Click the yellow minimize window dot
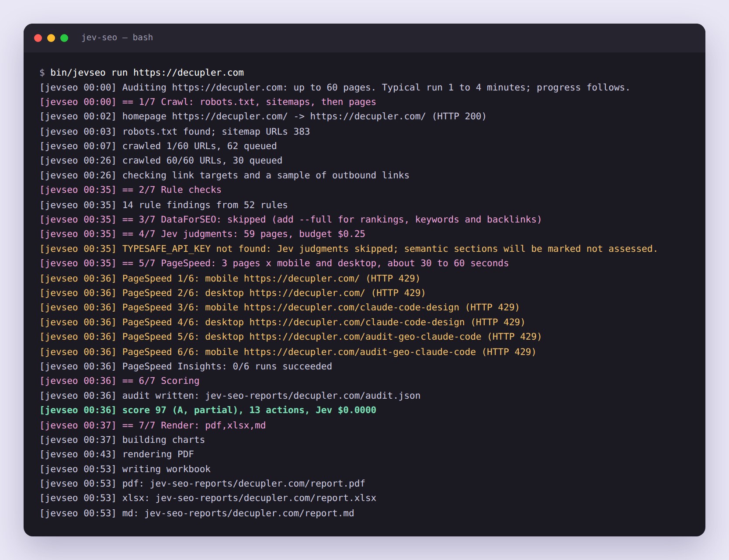 click(51, 38)
